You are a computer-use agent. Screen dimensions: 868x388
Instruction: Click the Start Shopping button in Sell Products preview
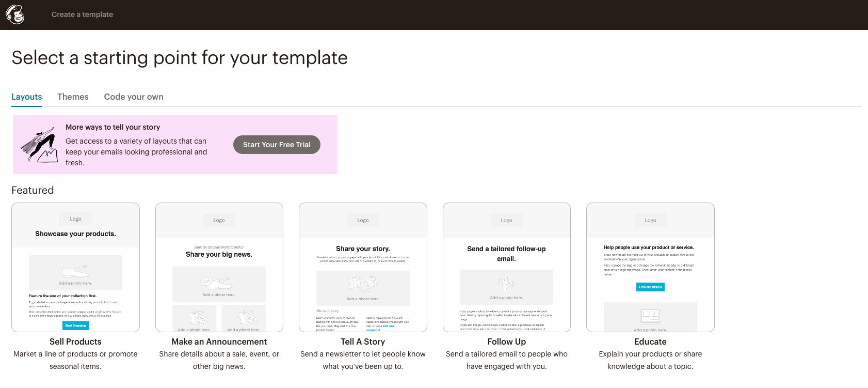(75, 325)
